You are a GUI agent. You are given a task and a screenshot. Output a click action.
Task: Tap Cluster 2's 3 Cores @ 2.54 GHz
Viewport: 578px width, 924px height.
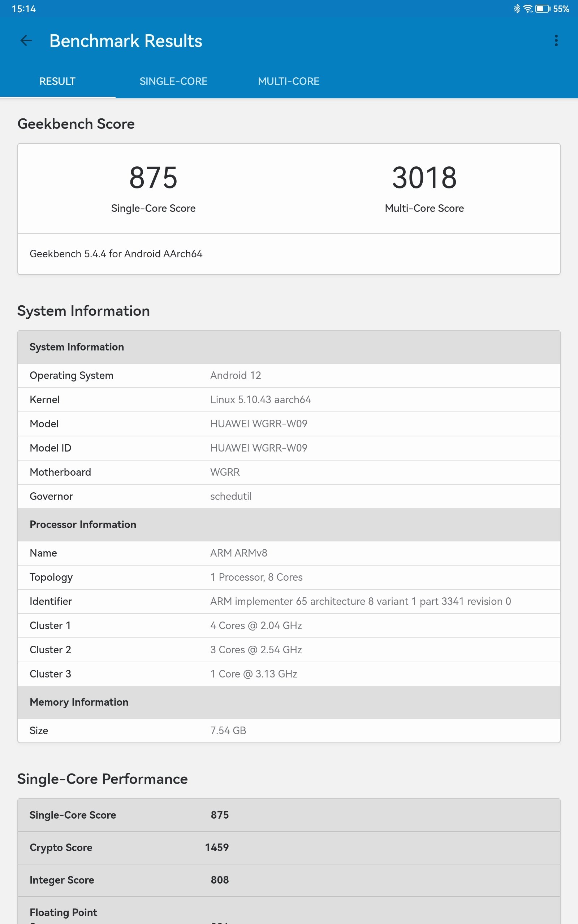tap(256, 649)
